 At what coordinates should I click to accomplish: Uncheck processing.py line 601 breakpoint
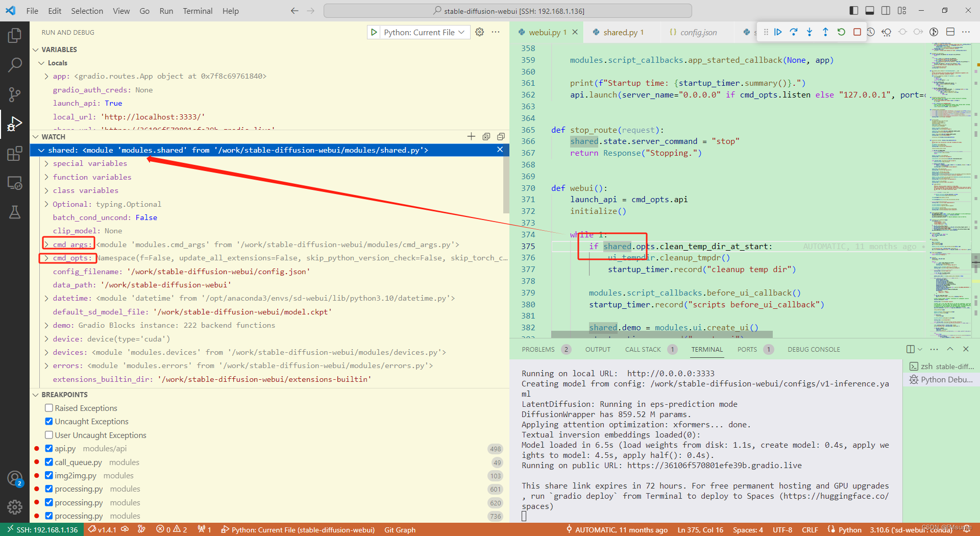click(x=49, y=489)
